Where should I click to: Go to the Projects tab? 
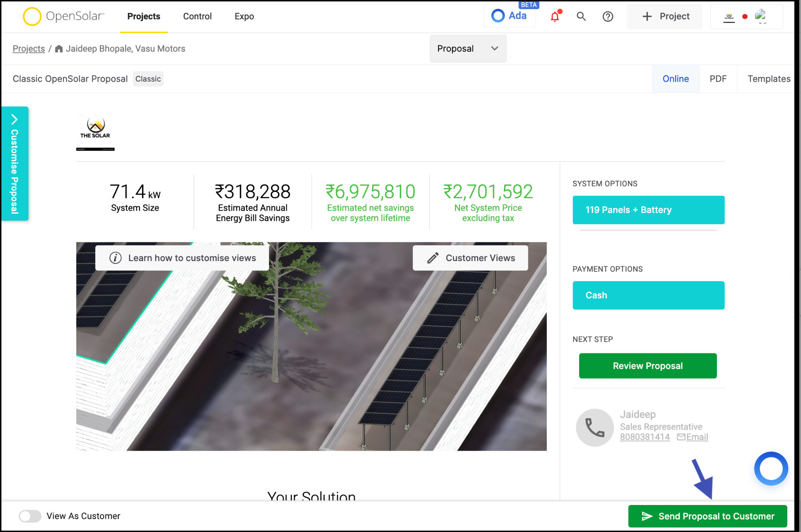point(144,16)
